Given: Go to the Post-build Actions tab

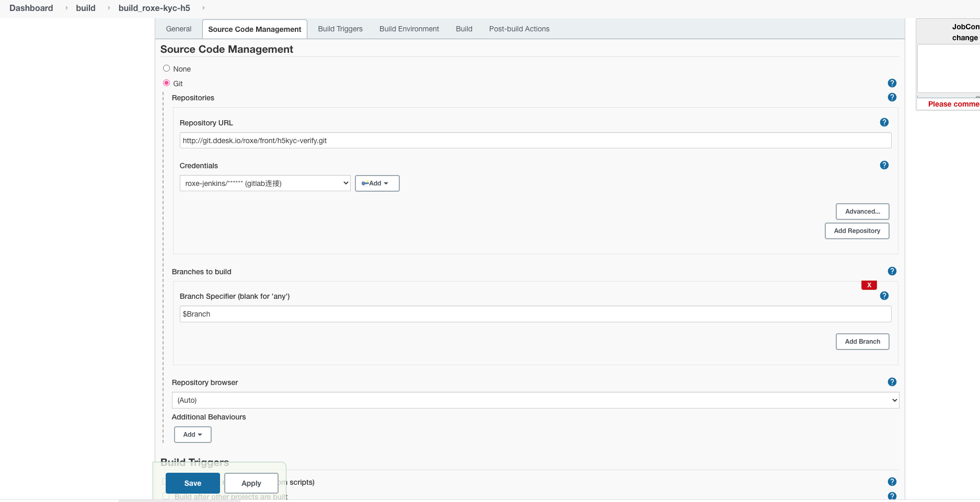Looking at the screenshot, I should pyautogui.click(x=519, y=29).
